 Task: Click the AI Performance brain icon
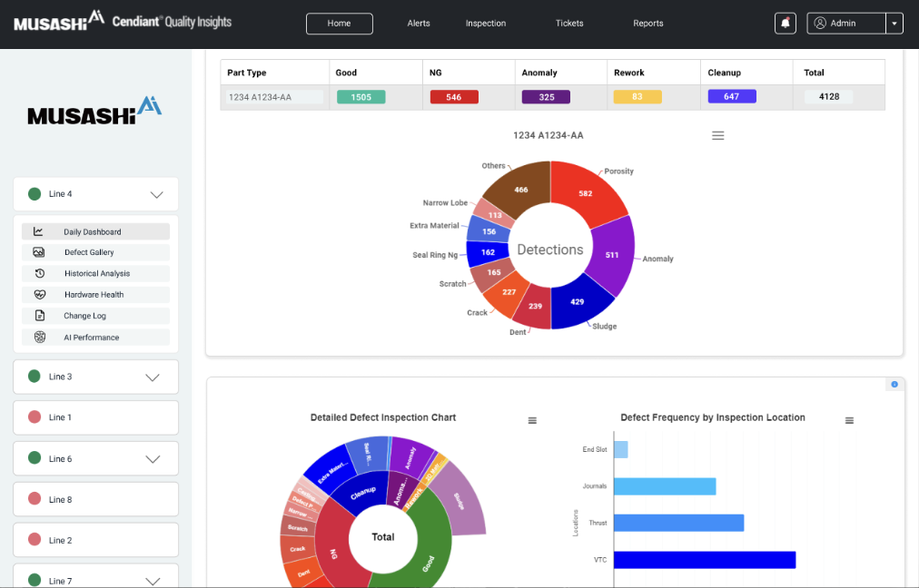pyautogui.click(x=39, y=338)
